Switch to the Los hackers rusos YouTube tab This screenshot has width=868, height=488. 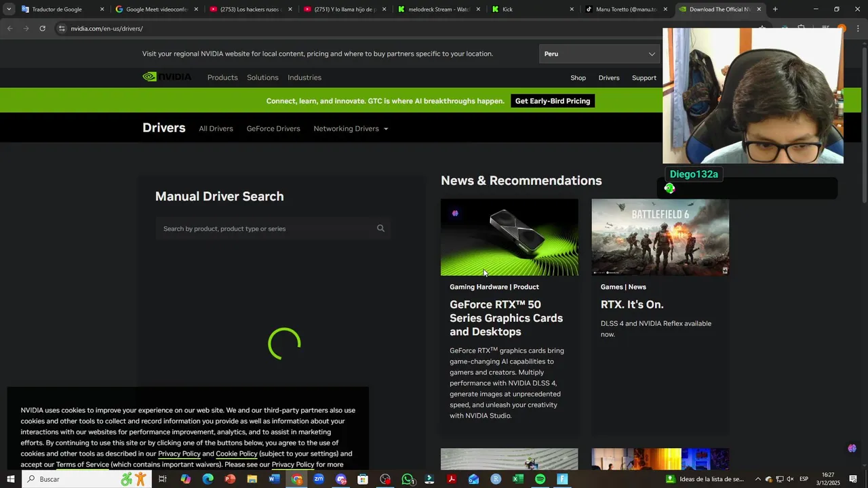(250, 9)
